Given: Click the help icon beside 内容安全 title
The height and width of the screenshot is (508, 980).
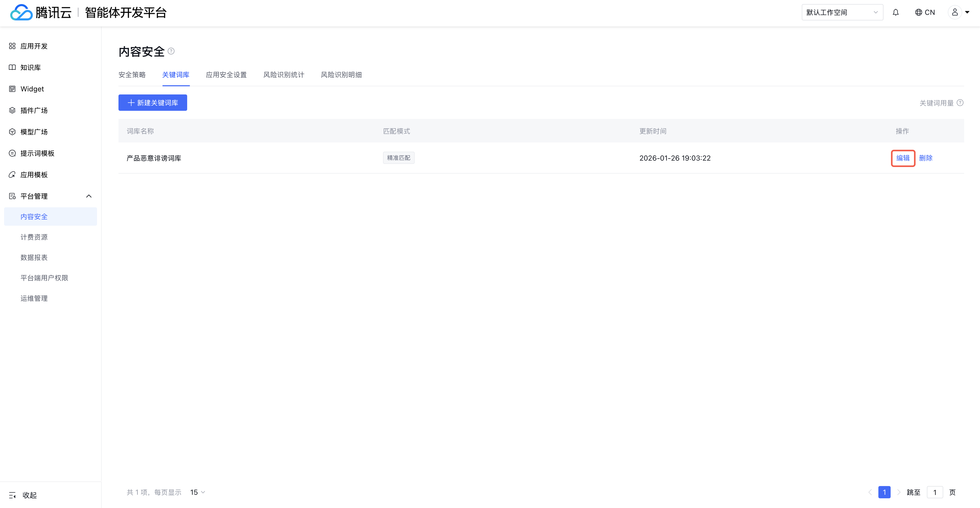Looking at the screenshot, I should [171, 51].
